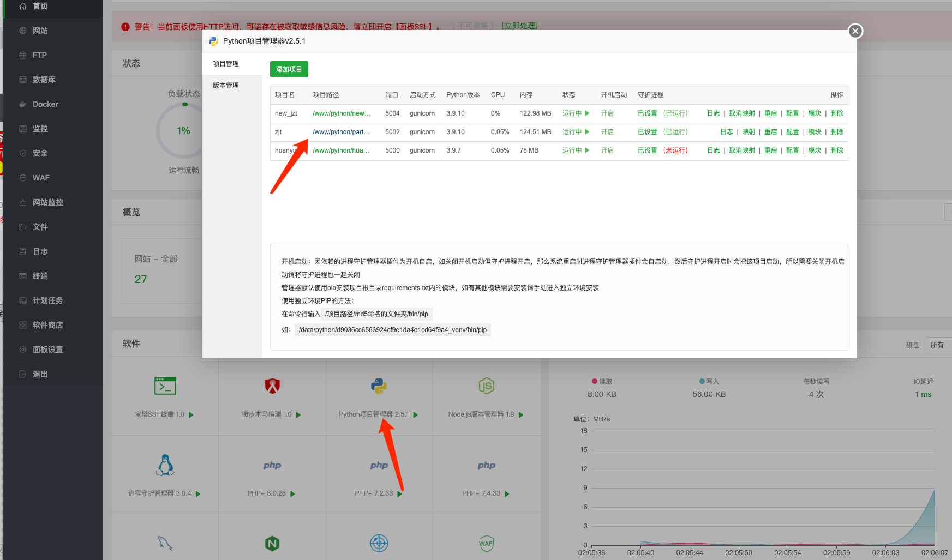This screenshot has height=560, width=952.
Task: Click the 宝塔SSH终端 play arrow
Action: 191,415
